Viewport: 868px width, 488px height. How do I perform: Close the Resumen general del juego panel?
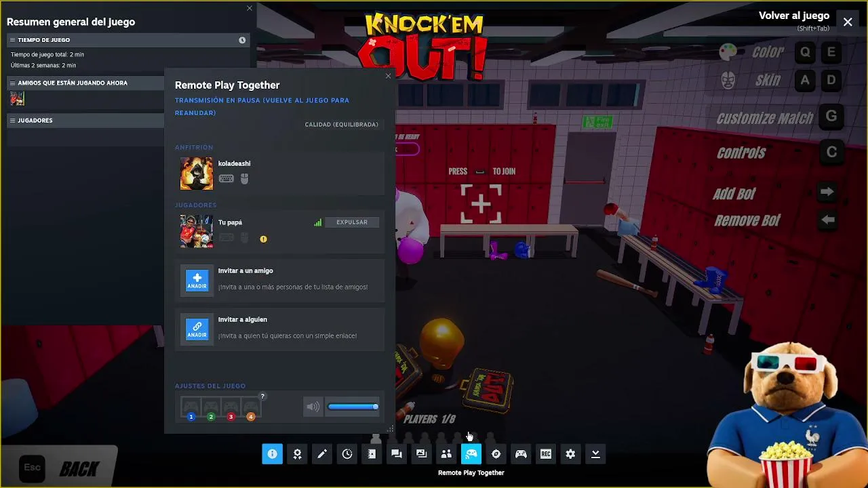[250, 8]
